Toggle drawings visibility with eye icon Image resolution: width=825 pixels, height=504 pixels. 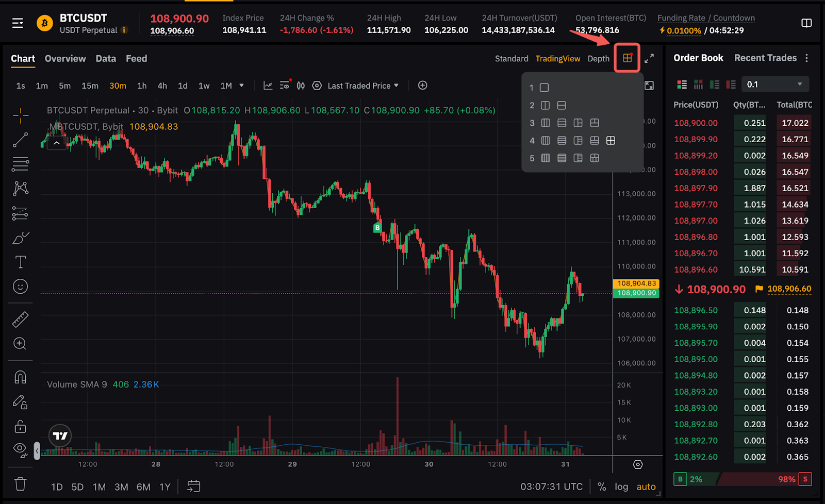click(20, 449)
